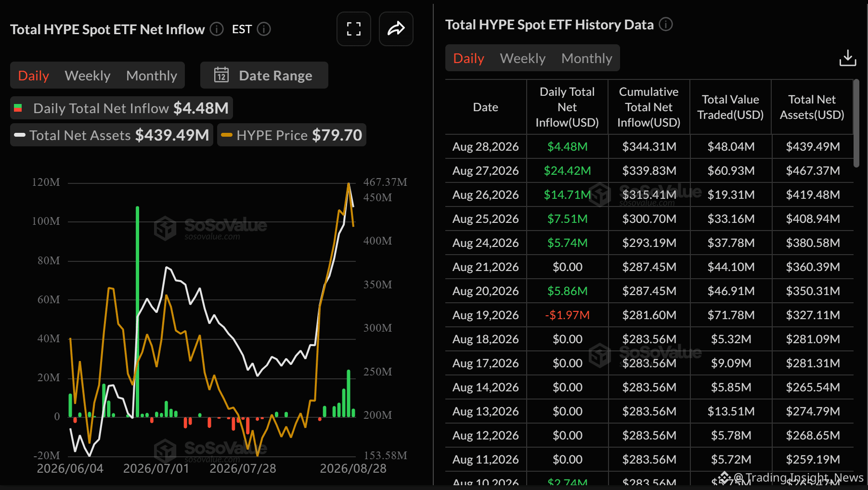Image resolution: width=868 pixels, height=490 pixels.
Task: Click the Aug 14,2026 date cell
Action: (x=486, y=387)
